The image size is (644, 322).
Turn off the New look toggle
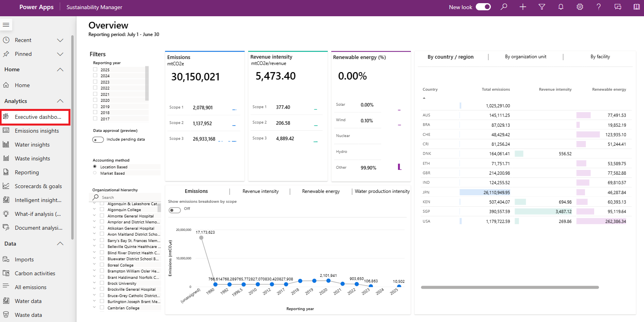point(483,7)
